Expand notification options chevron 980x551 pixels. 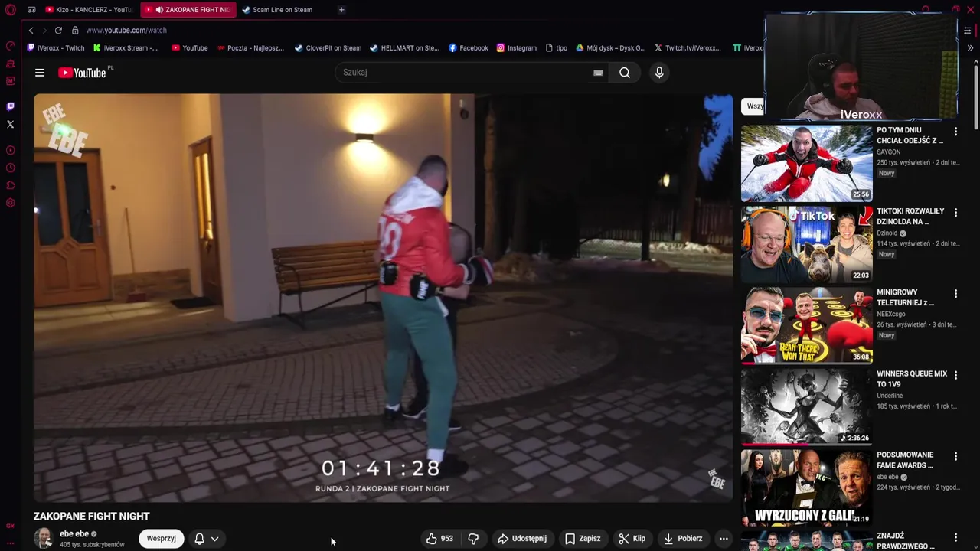pyautogui.click(x=215, y=539)
